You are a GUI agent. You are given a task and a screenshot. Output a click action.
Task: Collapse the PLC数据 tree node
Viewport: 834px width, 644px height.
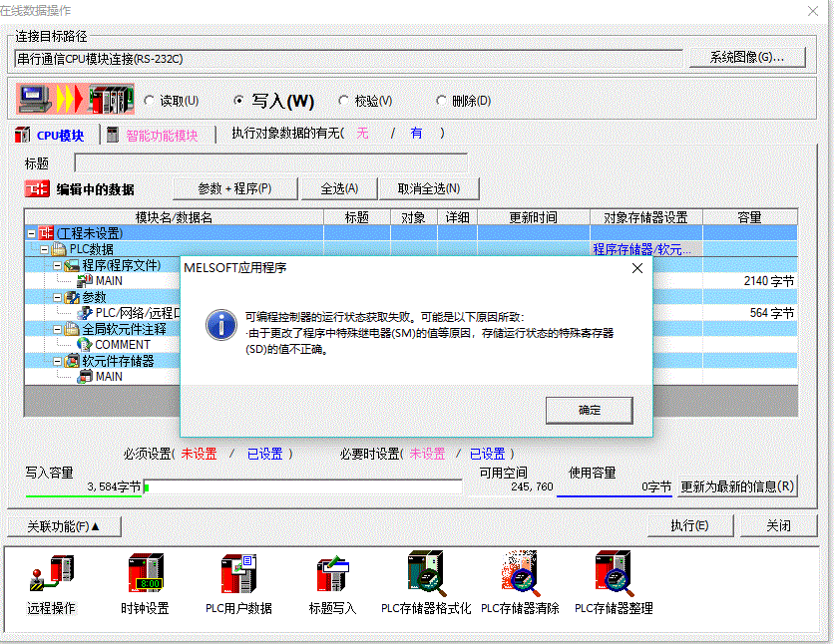(46, 249)
